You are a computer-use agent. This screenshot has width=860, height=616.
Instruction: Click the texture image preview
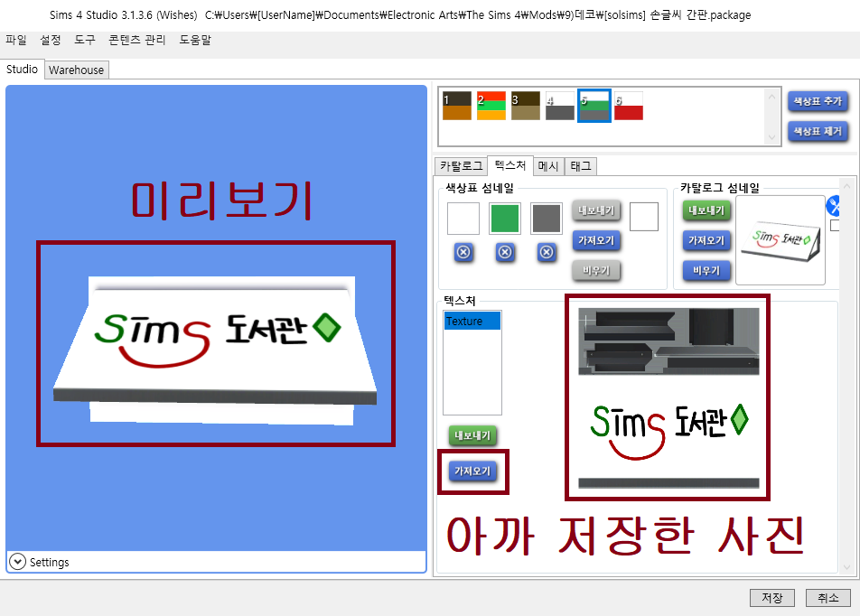(668, 398)
